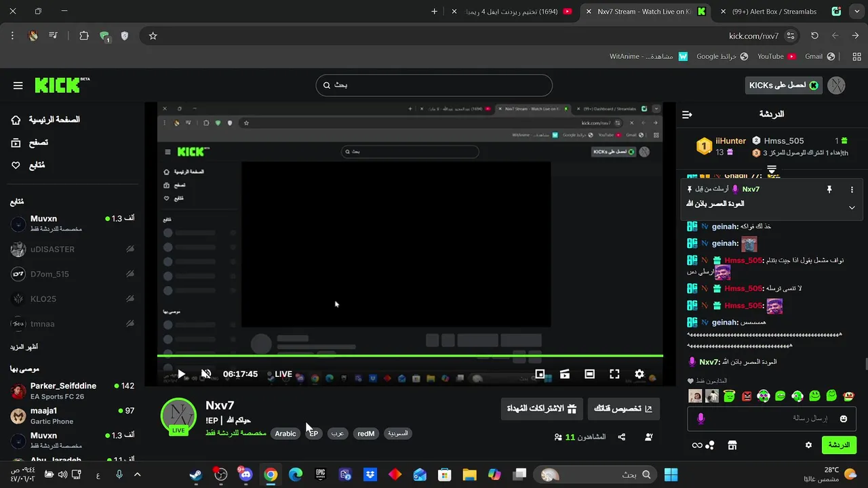
Task: Open uDISASTER channel in sidebar
Action: [x=73, y=249]
